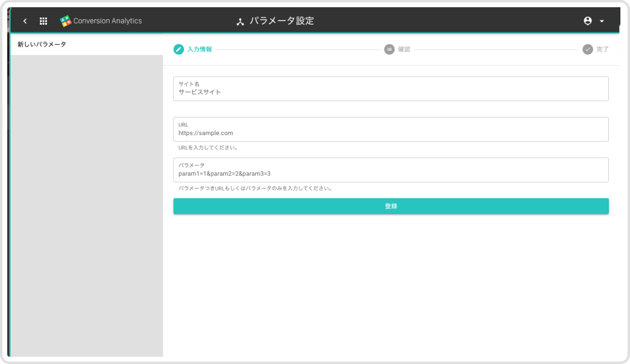Click the gray 確認 step icon
Viewport: 630px width, 364px height.
[389, 49]
